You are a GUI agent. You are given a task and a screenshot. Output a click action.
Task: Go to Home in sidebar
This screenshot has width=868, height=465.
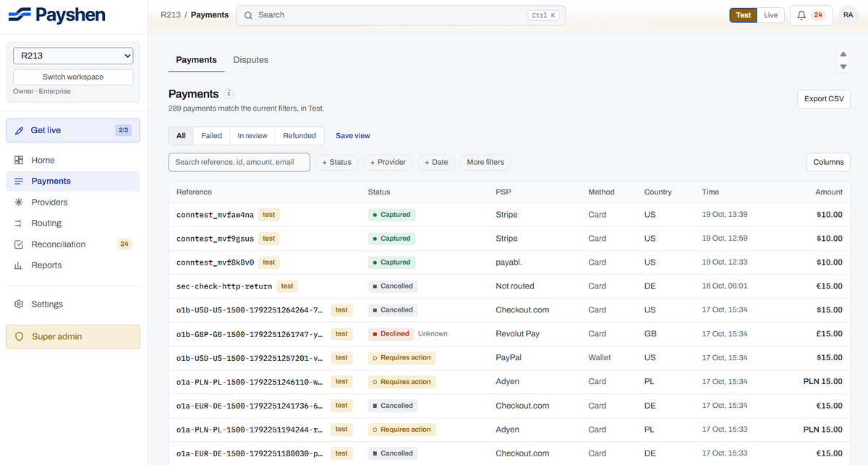tap(73, 160)
